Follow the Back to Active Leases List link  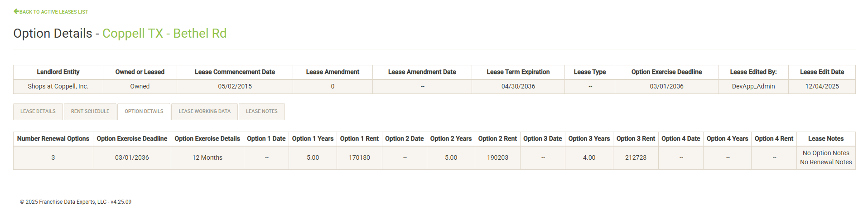tap(53, 12)
